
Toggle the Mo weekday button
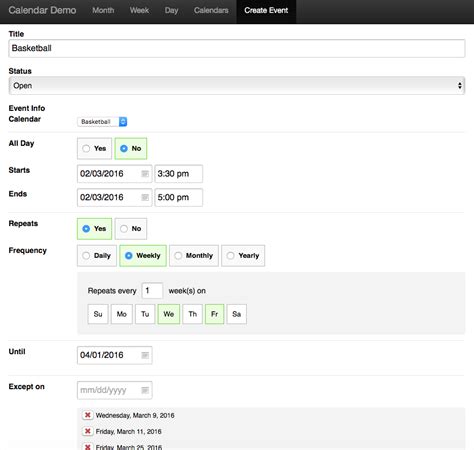pyautogui.click(x=122, y=314)
